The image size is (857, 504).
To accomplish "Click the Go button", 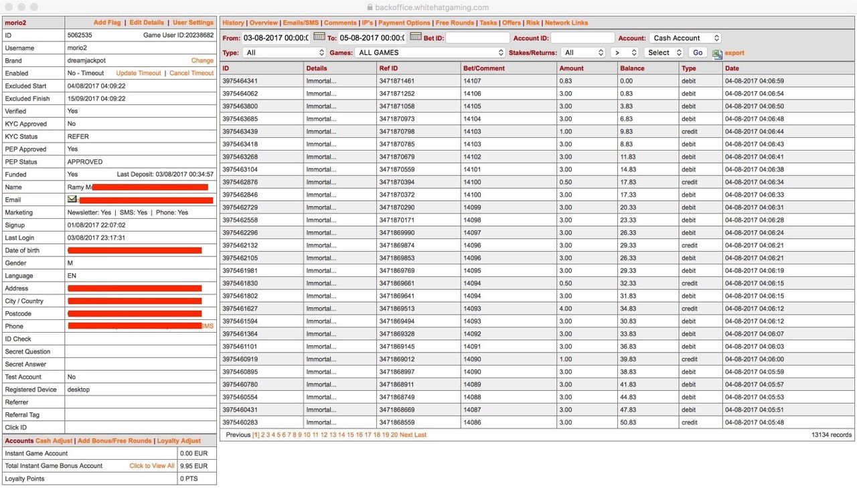I will tap(698, 52).
